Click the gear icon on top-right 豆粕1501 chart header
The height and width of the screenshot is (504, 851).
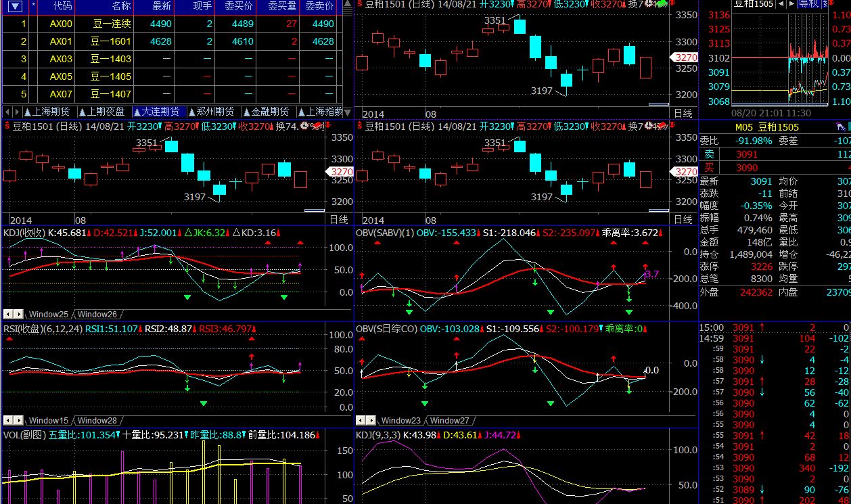point(649,4)
